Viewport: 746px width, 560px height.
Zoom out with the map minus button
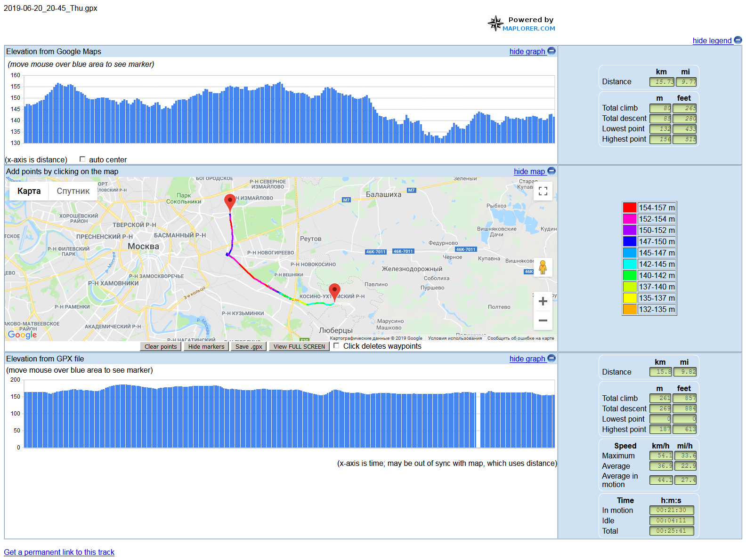click(x=543, y=320)
